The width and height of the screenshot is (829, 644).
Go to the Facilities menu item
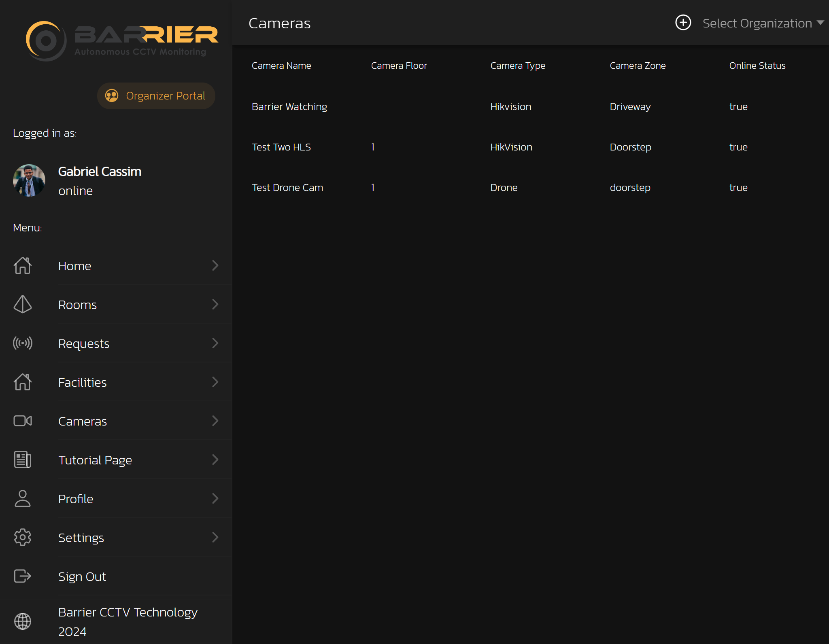tap(82, 382)
